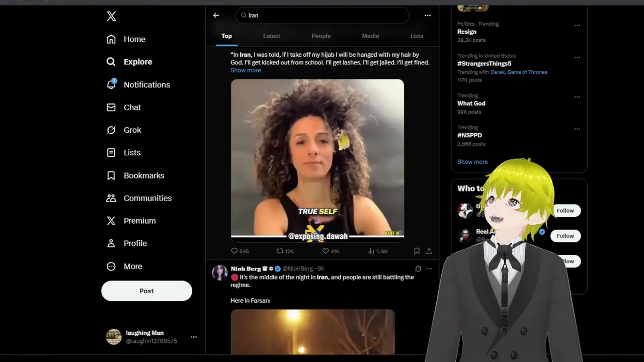
Task: Open the Farsan night video thumbnail
Action: (x=313, y=332)
